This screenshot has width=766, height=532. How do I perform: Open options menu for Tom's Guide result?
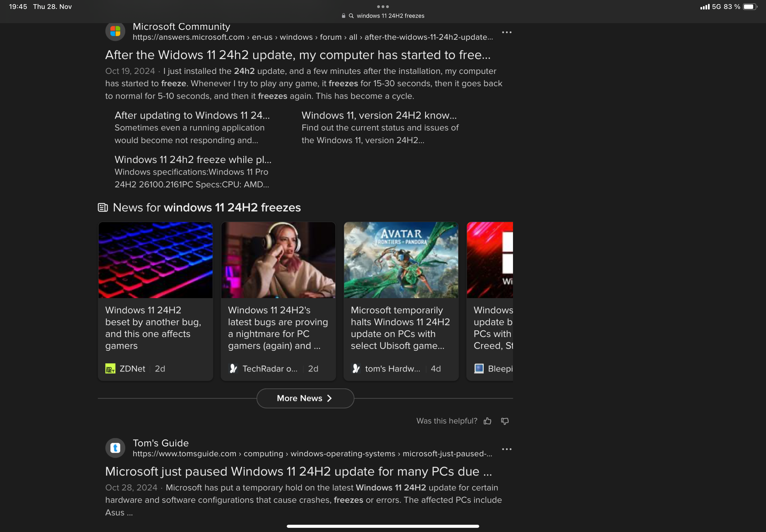tap(507, 449)
